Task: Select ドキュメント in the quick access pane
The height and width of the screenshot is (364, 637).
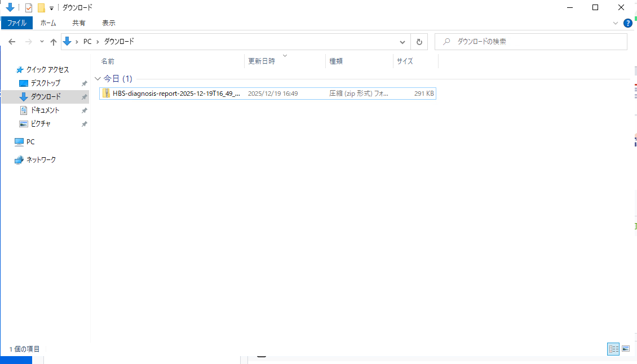Action: 45,110
